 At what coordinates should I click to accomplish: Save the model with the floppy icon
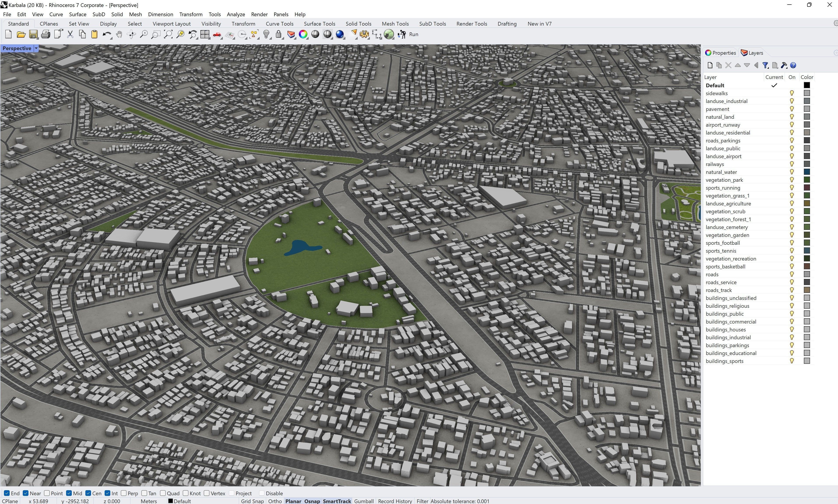(33, 34)
